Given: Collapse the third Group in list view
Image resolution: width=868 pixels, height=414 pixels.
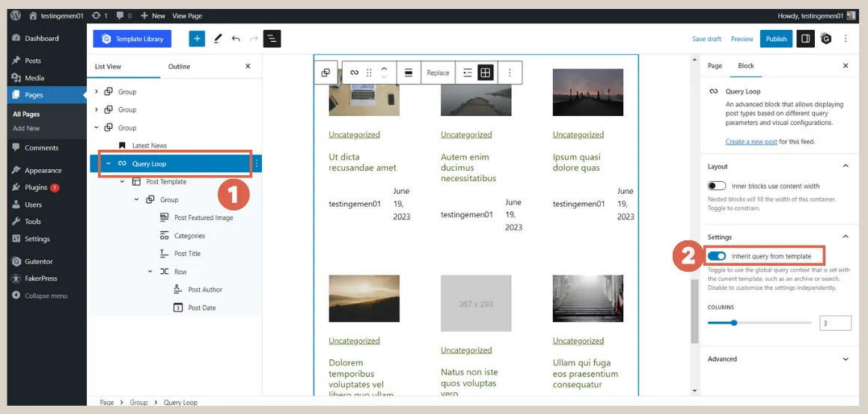Looking at the screenshot, I should pos(97,127).
